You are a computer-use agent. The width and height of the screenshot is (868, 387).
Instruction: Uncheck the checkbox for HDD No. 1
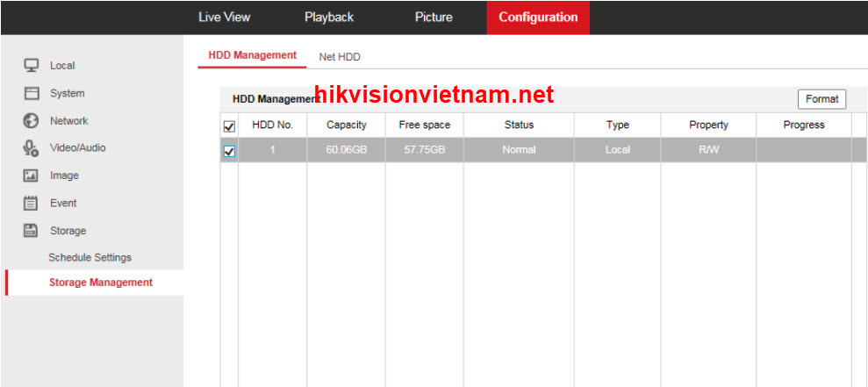point(228,151)
